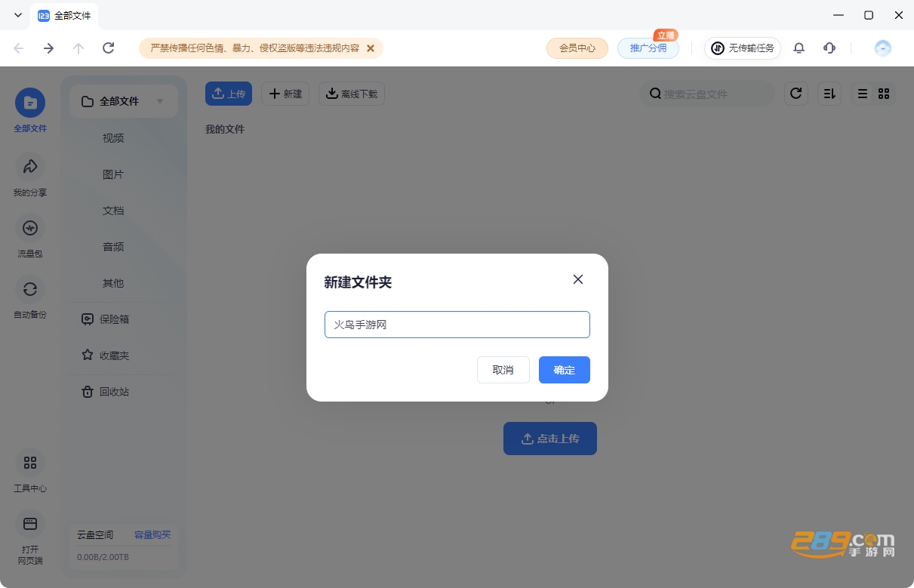Open the tab list chevron in title bar
This screenshot has width=914, height=588.
(18, 15)
